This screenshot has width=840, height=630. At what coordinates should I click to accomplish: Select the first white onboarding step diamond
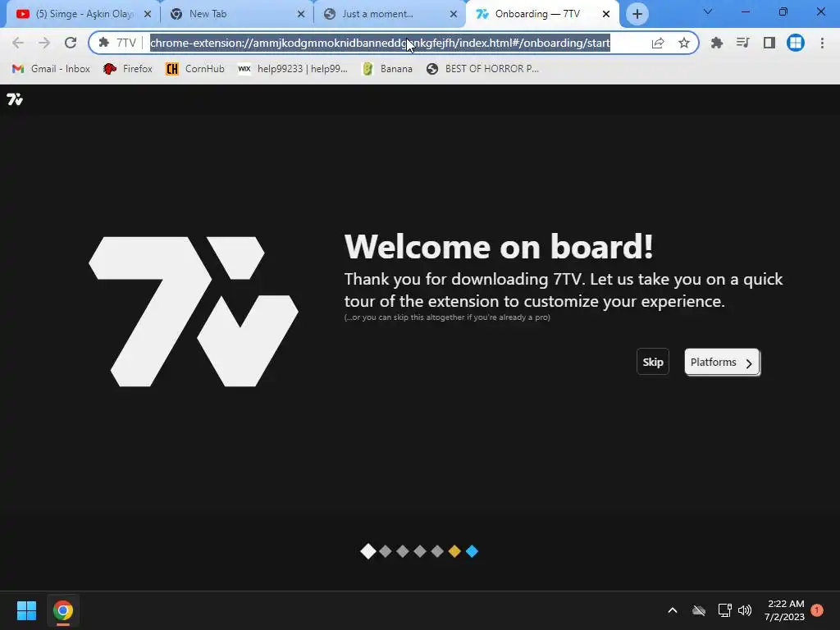click(x=368, y=551)
